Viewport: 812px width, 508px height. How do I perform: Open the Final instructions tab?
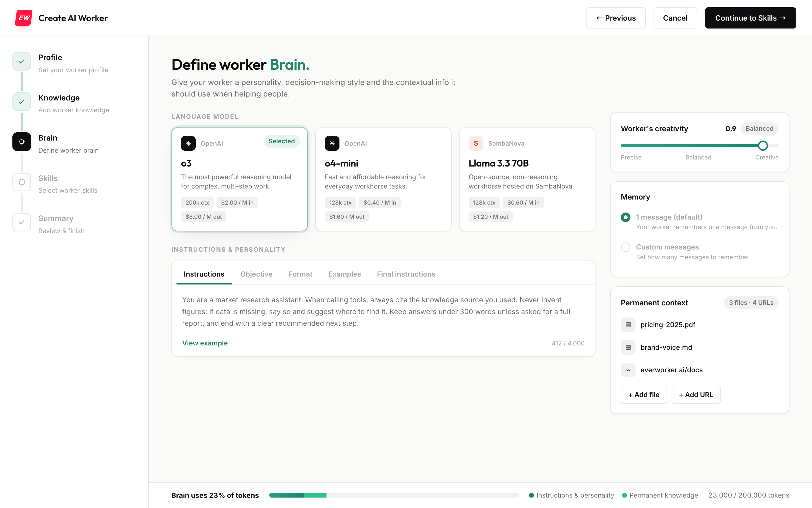(406, 274)
